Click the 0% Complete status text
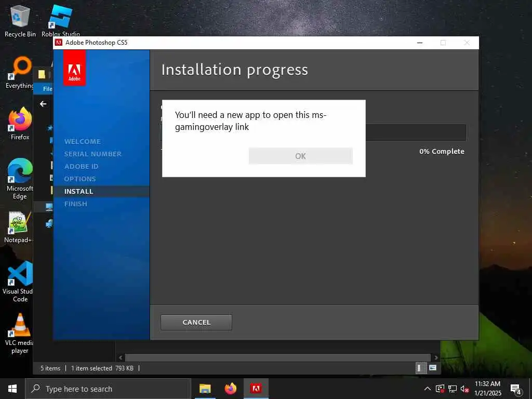 (x=442, y=151)
